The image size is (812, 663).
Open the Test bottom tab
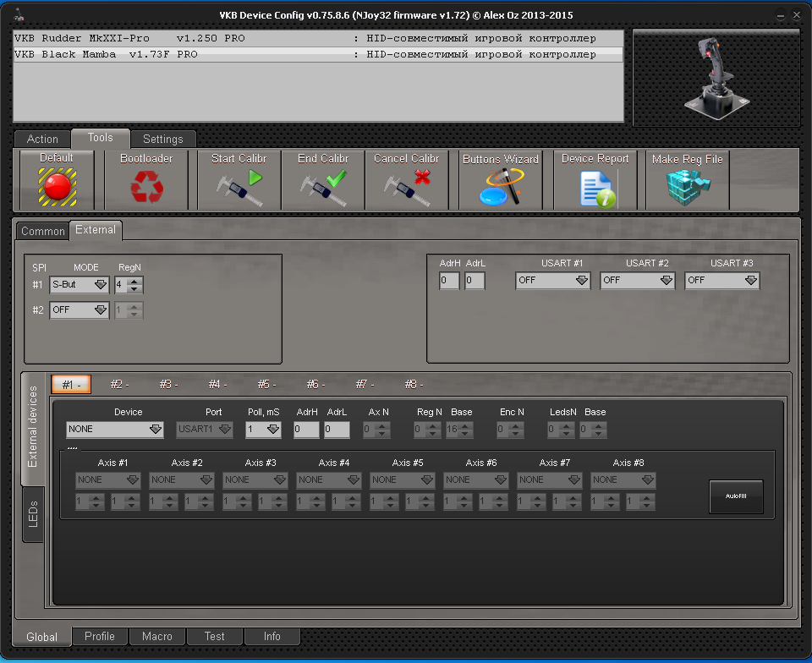pyautogui.click(x=214, y=636)
